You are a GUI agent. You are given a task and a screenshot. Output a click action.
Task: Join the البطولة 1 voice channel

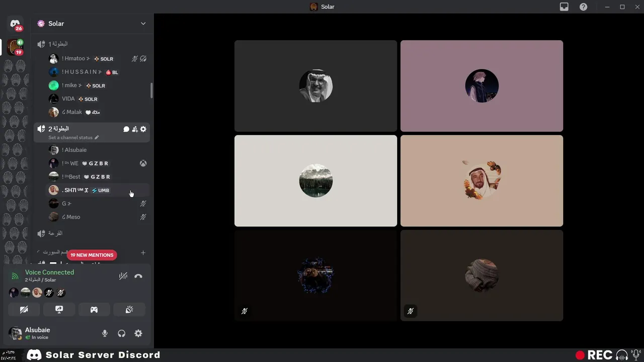(x=92, y=44)
